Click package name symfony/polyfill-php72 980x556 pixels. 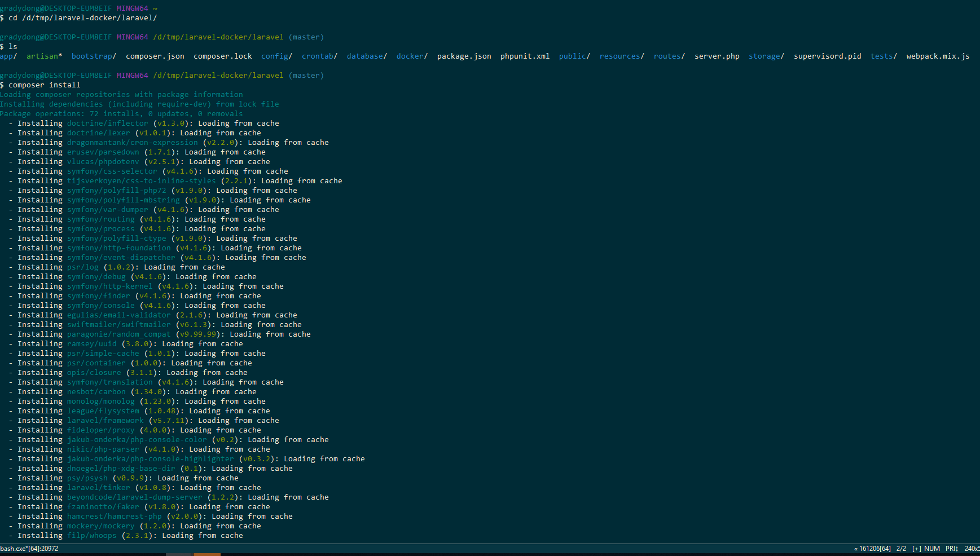click(x=117, y=191)
